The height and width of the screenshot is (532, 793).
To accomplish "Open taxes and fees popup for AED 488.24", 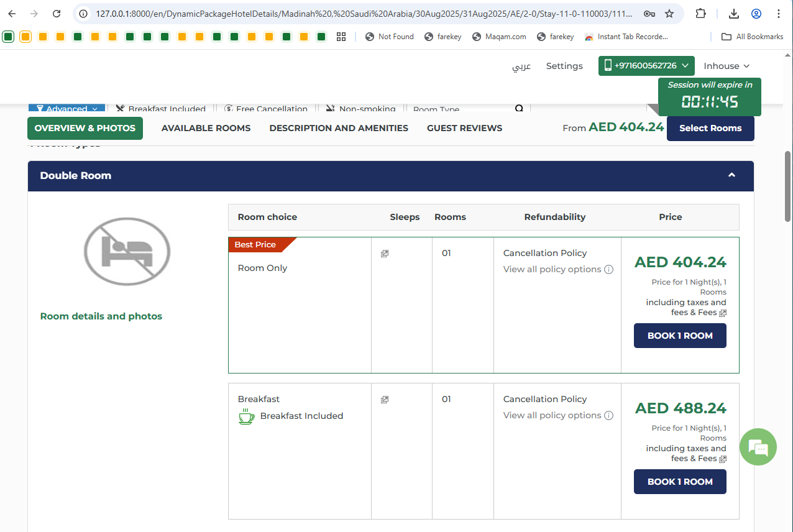I will (723, 459).
